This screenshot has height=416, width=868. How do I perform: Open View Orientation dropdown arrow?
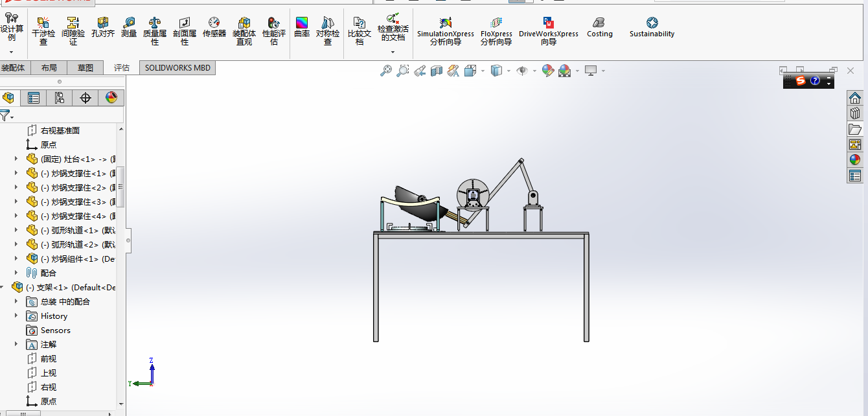(x=483, y=71)
